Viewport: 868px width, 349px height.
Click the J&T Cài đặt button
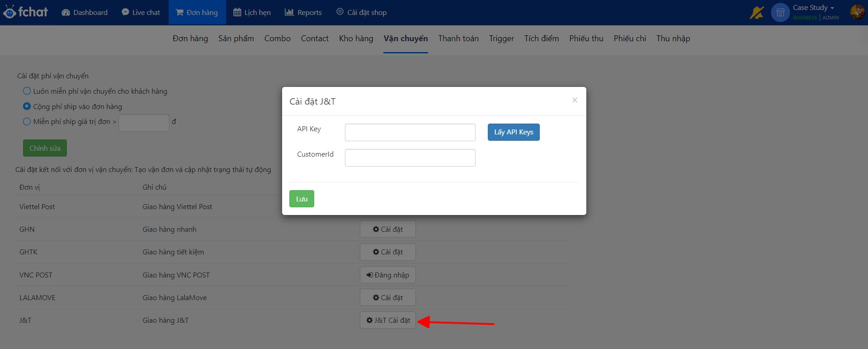click(x=388, y=320)
